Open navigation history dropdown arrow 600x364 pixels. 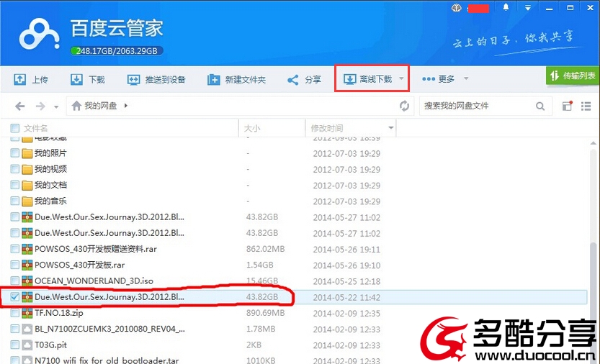56,106
